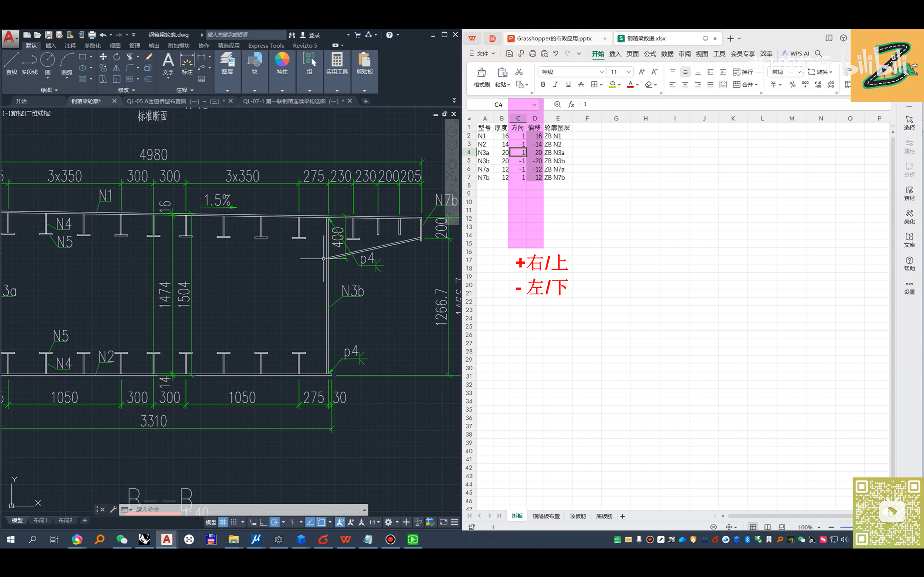Toggle ortho mode in status bar
The image size is (924, 577).
(263, 522)
